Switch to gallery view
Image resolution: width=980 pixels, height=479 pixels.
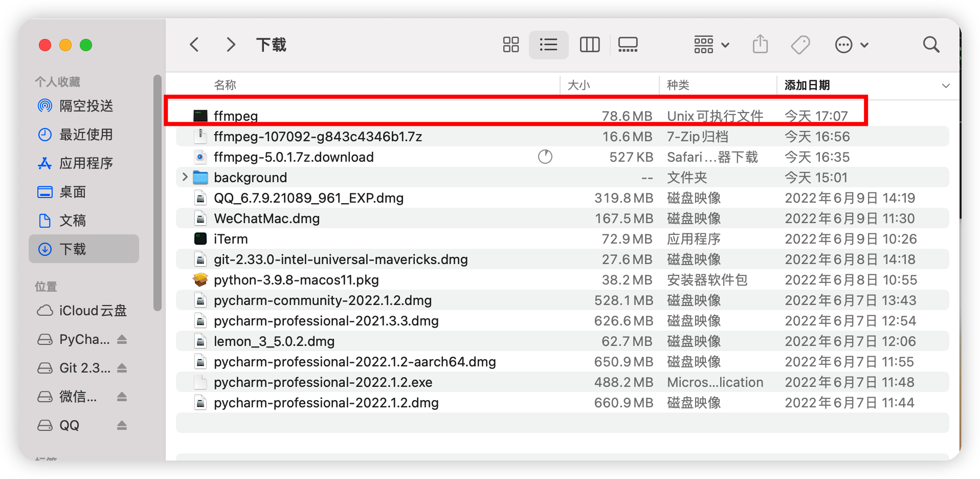(627, 45)
